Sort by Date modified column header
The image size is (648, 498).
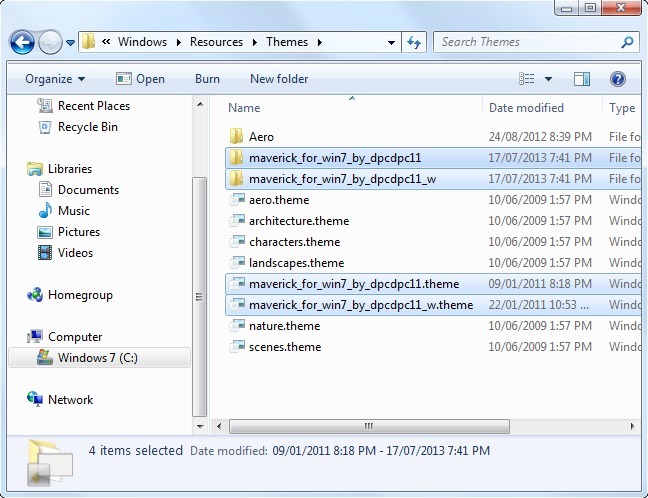(526, 108)
